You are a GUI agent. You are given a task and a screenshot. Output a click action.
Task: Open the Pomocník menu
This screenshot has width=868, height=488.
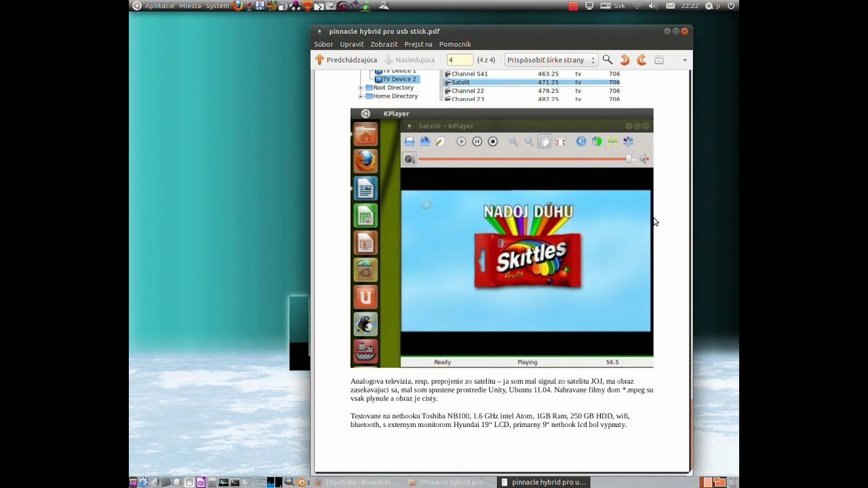click(455, 44)
